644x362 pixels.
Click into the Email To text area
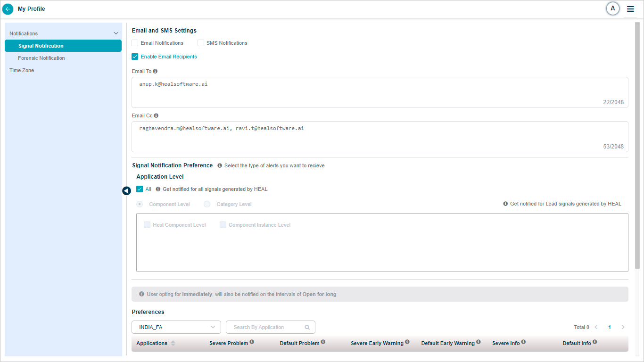(380, 92)
